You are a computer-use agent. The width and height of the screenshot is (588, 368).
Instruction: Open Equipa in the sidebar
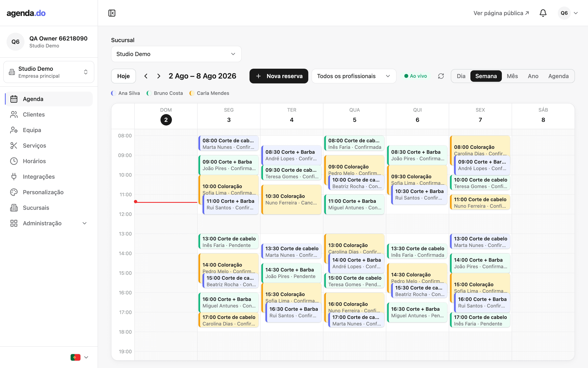point(49,130)
